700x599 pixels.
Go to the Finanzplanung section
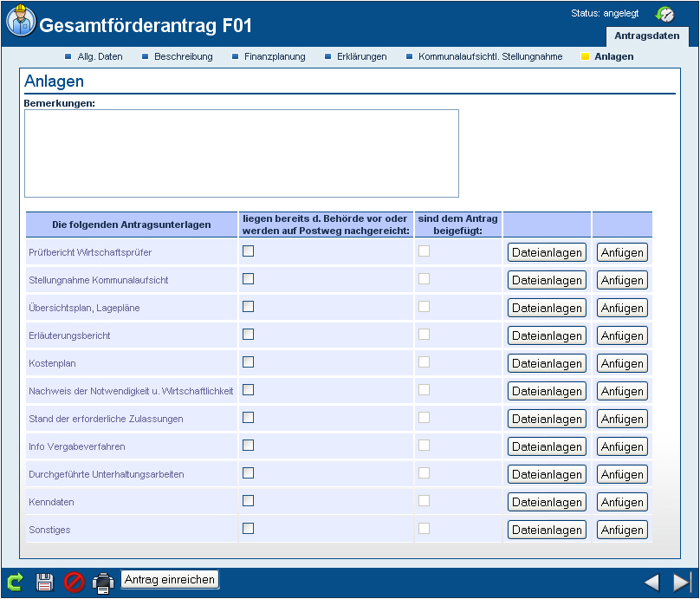(275, 56)
